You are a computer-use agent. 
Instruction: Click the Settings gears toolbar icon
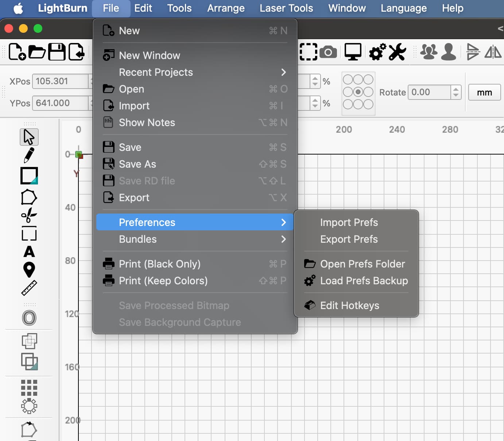tap(378, 52)
